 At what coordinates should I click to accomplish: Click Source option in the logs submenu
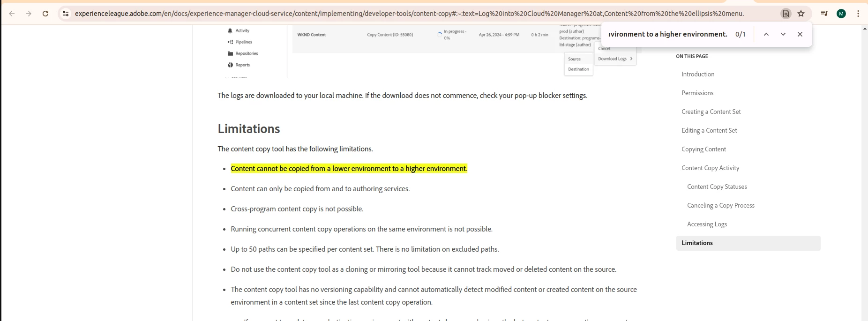[574, 59]
